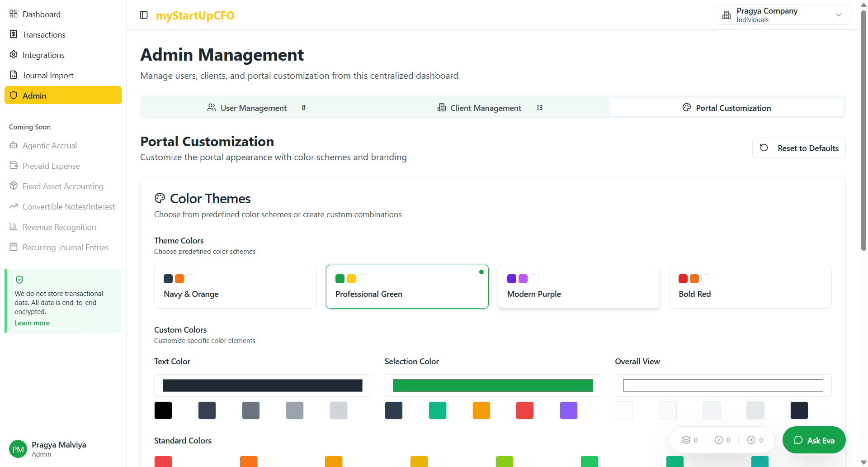Open Transactions via its sidebar icon
The image size is (868, 467).
point(14,34)
